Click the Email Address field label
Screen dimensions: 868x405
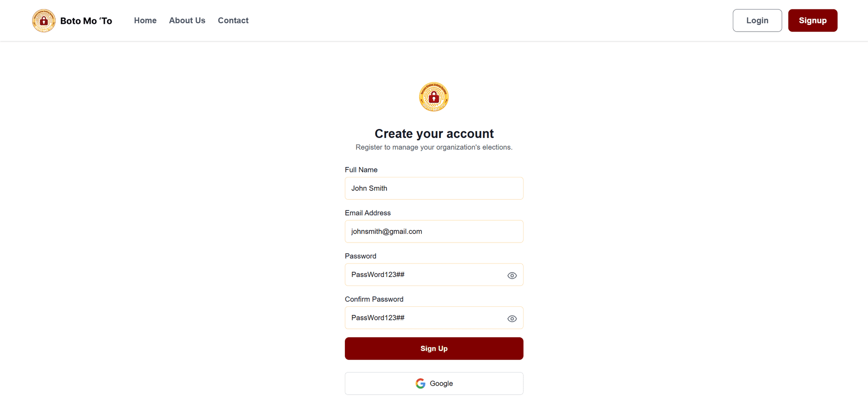368,213
